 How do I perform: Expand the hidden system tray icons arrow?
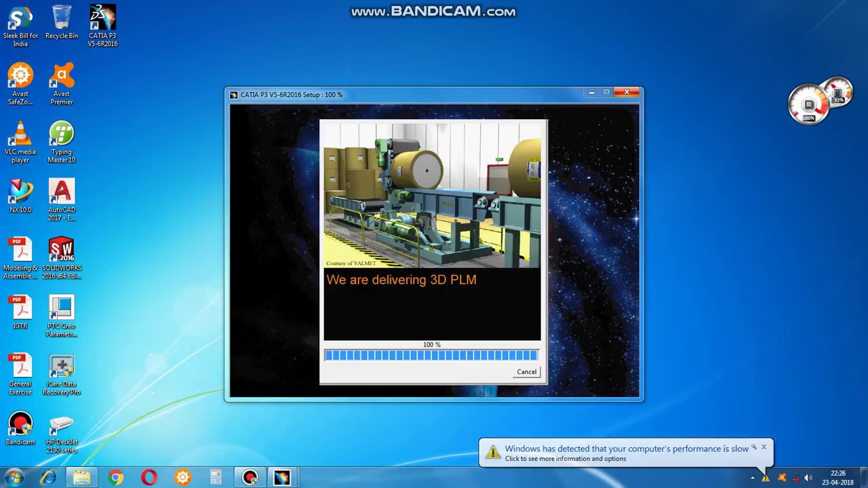[x=752, y=478]
